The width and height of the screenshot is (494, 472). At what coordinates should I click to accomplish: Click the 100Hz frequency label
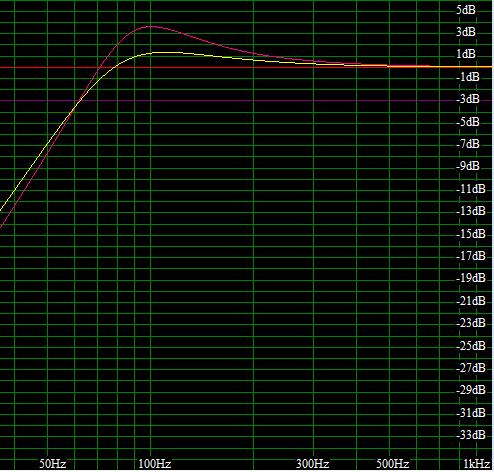pyautogui.click(x=155, y=464)
